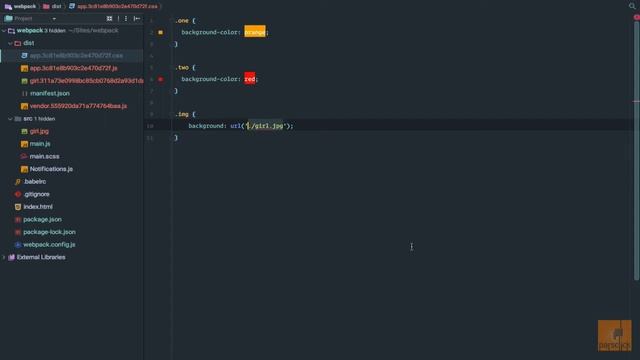Open the app .js file in dist

(x=73, y=68)
